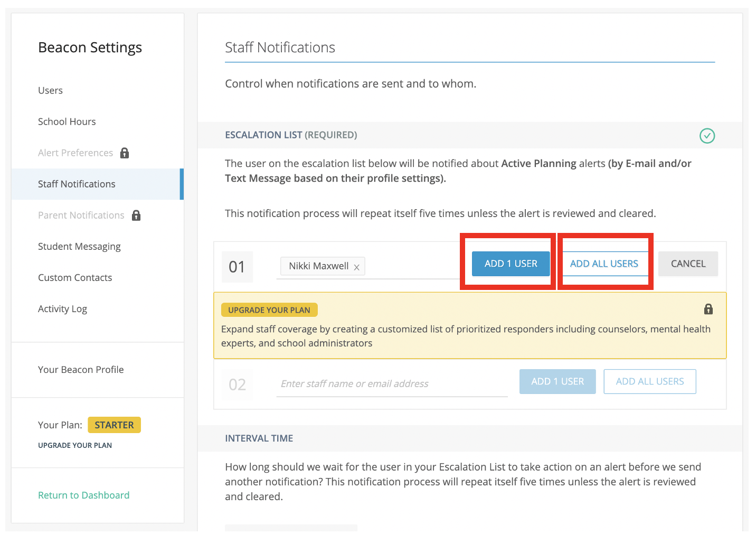
Task: Click the green escalation list checkmark icon
Action: point(707,136)
